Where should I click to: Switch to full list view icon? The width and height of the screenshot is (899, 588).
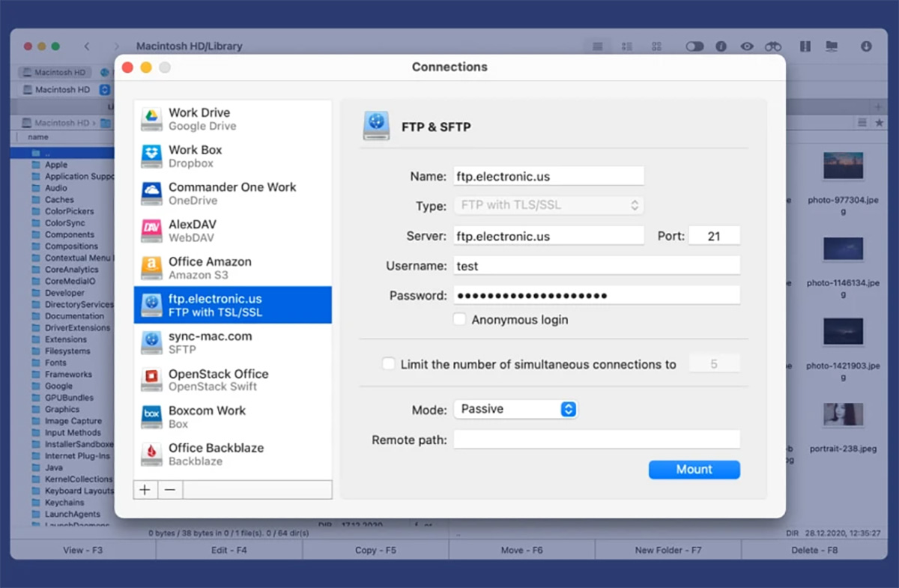597,46
